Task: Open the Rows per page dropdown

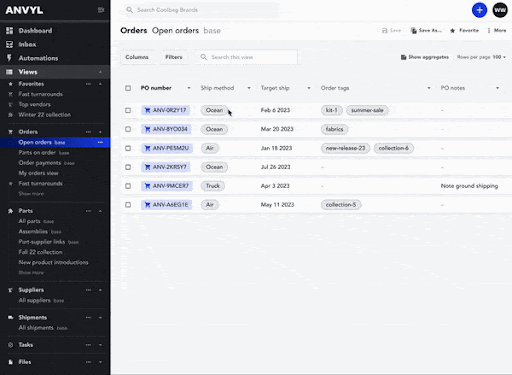Action: [499, 57]
